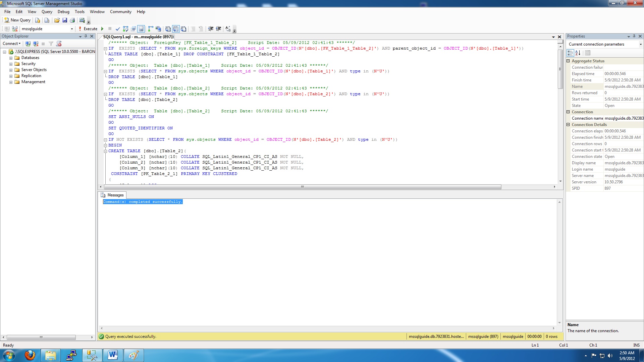Click the Execute button

88,29
